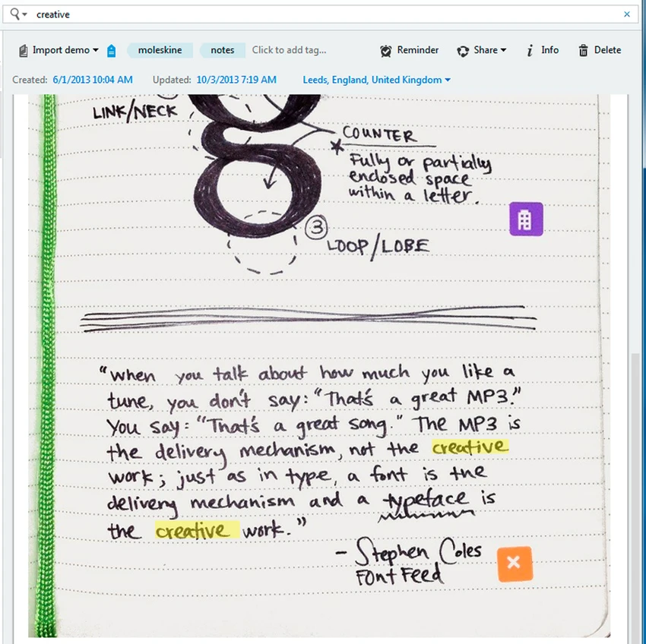Click the blue tag icon
Image resolution: width=646 pixels, height=644 pixels.
[111, 51]
